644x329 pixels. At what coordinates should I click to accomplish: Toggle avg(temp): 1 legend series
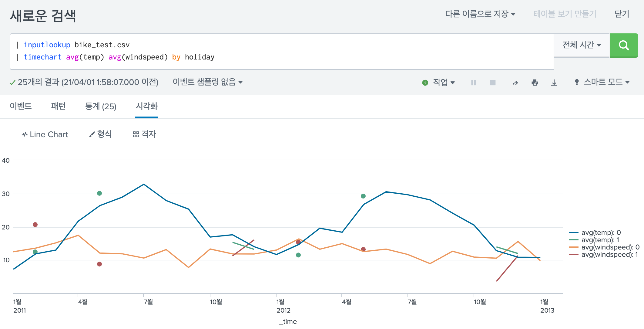point(594,240)
